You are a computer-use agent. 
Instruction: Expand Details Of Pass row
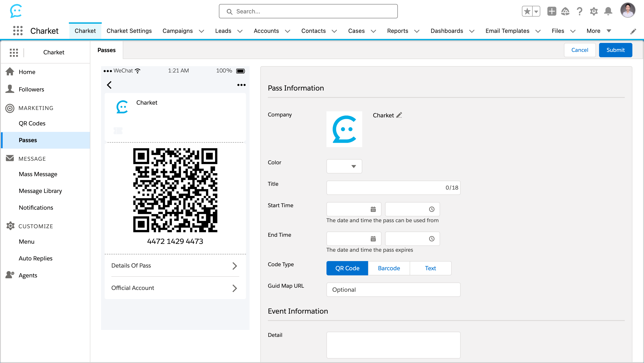tap(175, 266)
